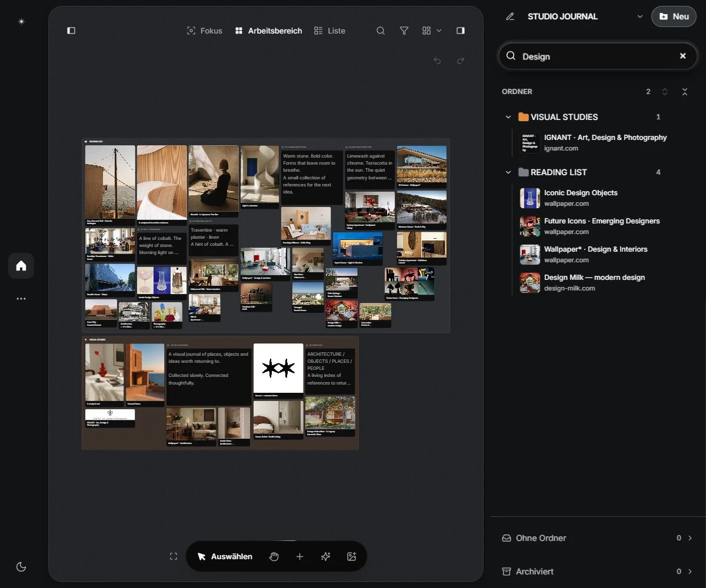Open the sparkle AI tool
This screenshot has width=706, height=588.
coord(325,556)
